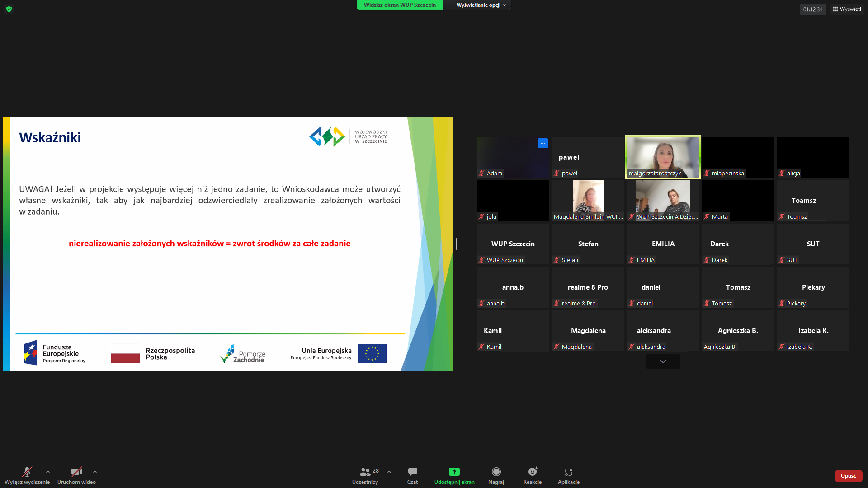This screenshot has width=868, height=488.
Task: Select Magdalena participant tile
Action: coord(588,331)
